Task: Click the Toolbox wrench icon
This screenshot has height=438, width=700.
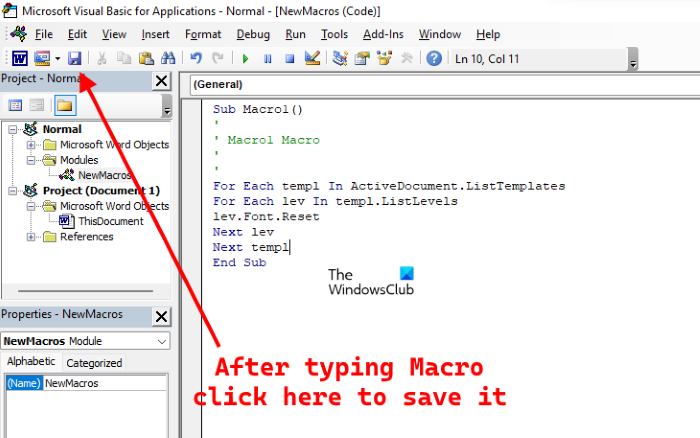Action: click(x=407, y=58)
